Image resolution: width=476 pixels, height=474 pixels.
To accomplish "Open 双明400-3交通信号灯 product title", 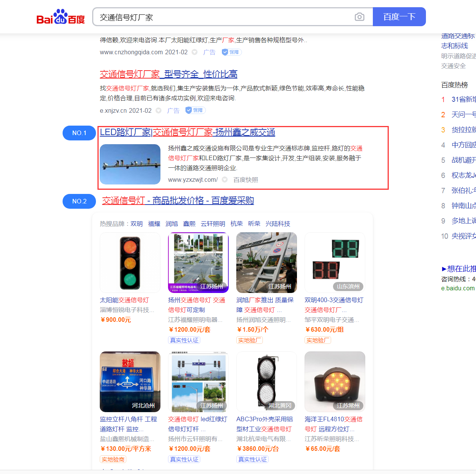I will coord(334,305).
